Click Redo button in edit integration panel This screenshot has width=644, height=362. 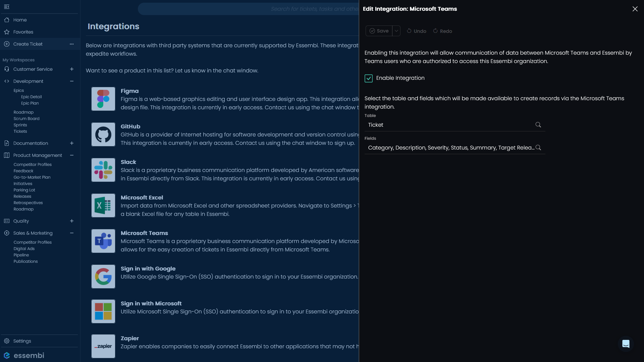[x=442, y=31]
